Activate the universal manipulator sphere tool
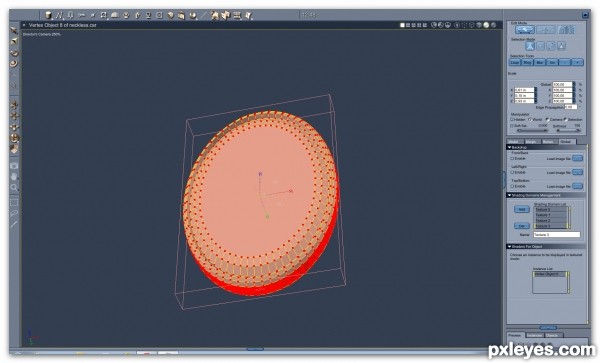Image resolution: width=600 pixels, height=363 pixels. coord(15,138)
